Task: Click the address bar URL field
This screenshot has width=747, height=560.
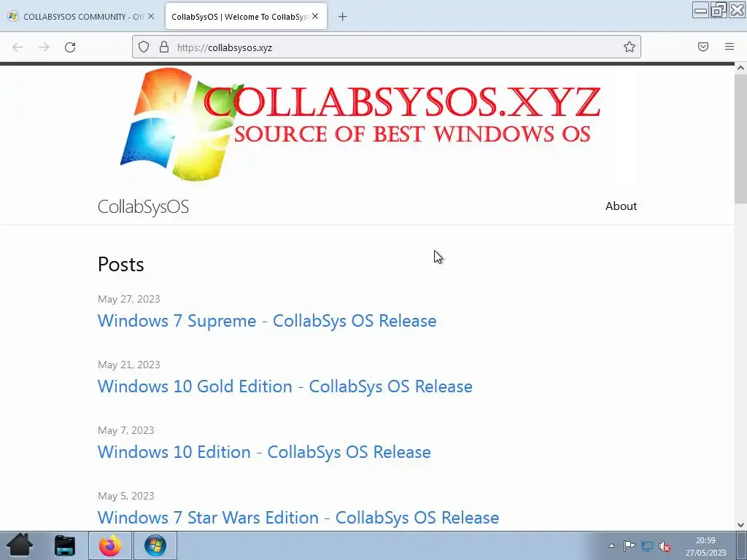Action: tap(386, 47)
